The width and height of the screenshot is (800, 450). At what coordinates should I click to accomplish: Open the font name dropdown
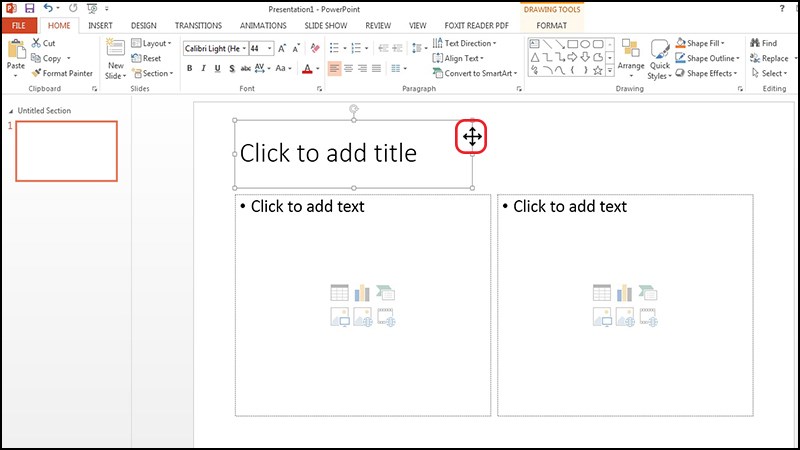[215, 48]
